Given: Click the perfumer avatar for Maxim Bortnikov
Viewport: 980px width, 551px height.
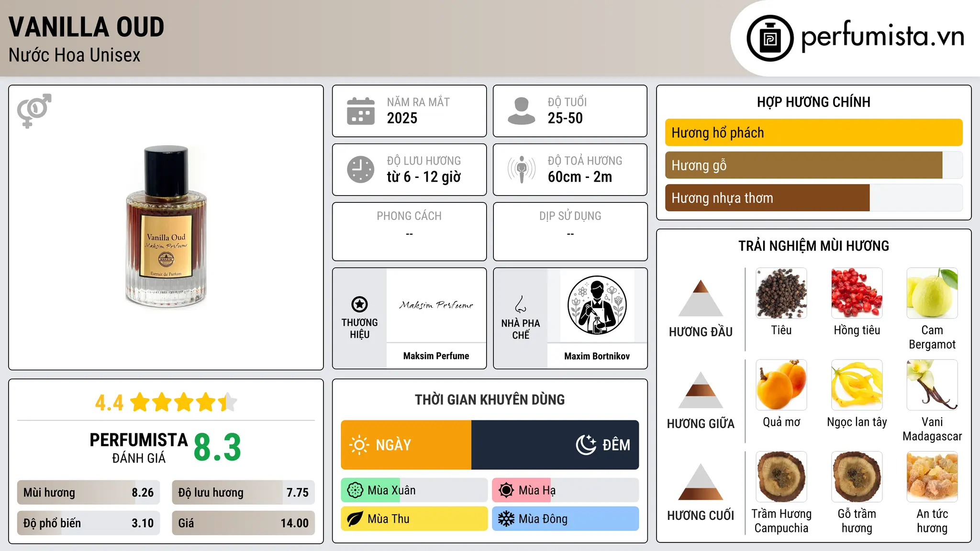Looking at the screenshot, I should point(597,305).
